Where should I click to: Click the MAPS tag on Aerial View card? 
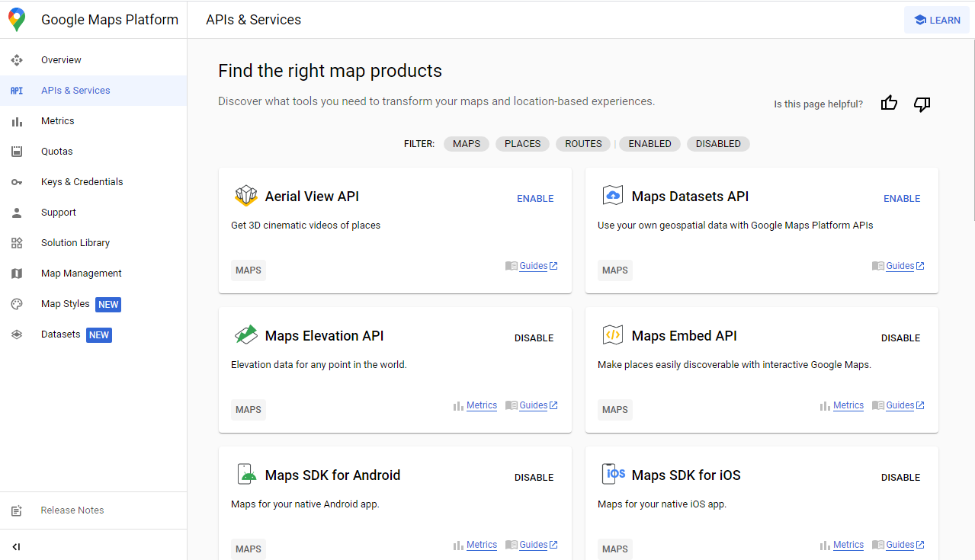point(249,270)
